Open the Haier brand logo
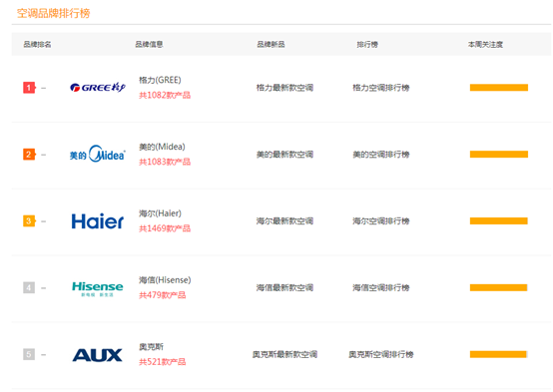This screenshot has height=392, width=553. click(x=98, y=221)
